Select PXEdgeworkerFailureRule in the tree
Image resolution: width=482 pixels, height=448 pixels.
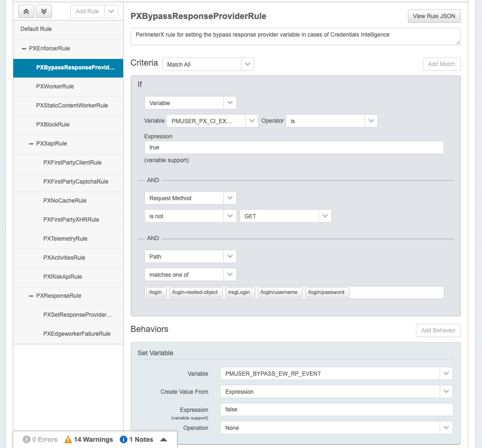[68, 334]
